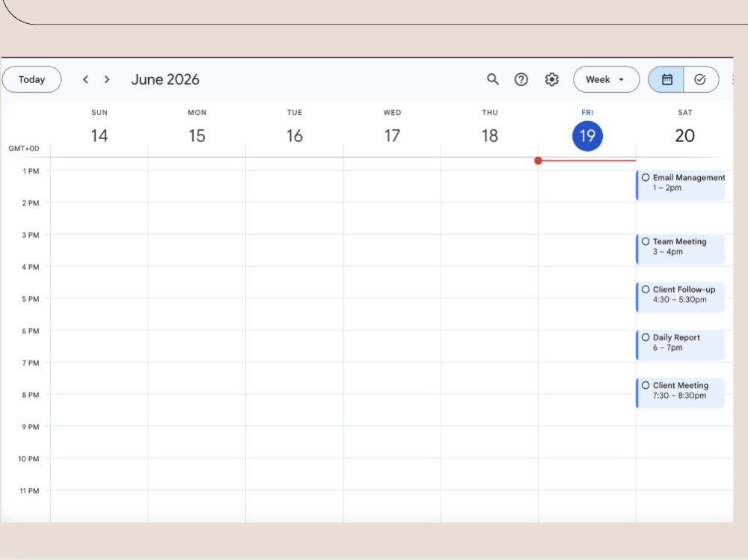Click the Today button
The height and width of the screenshot is (560, 748).
[31, 79]
